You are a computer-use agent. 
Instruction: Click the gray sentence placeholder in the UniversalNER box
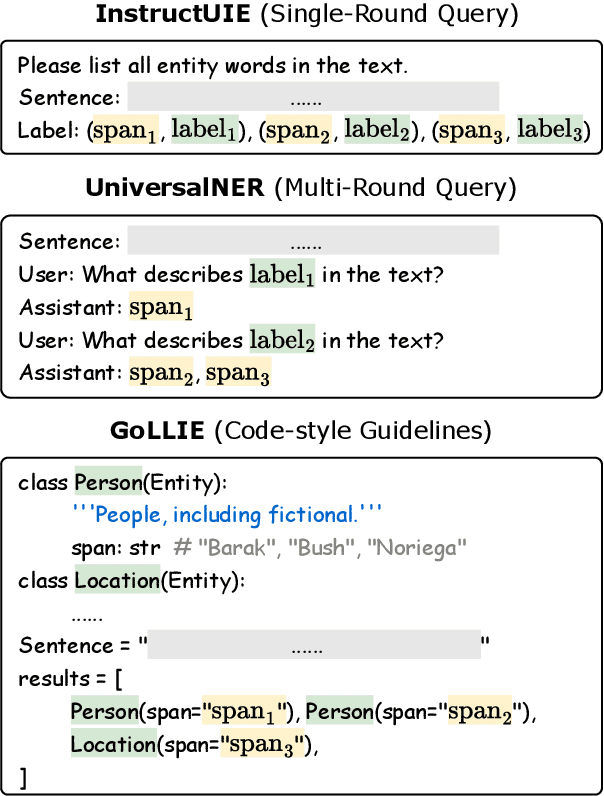pyautogui.click(x=313, y=241)
